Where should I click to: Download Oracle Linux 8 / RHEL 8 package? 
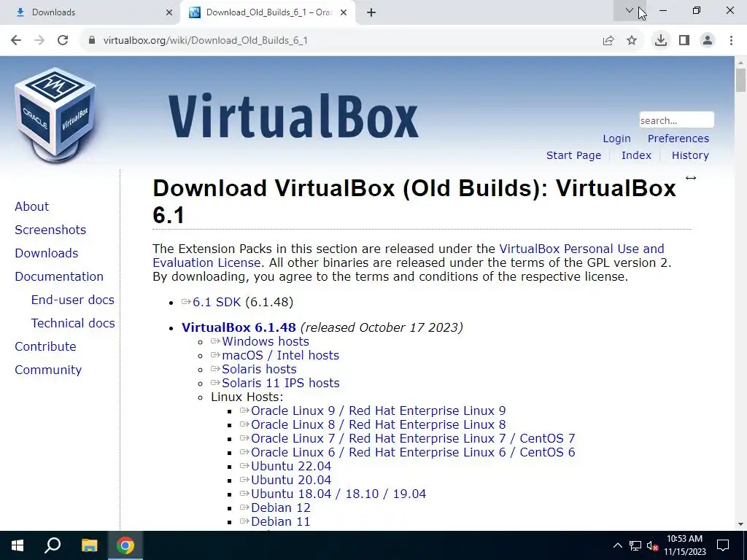(x=379, y=424)
